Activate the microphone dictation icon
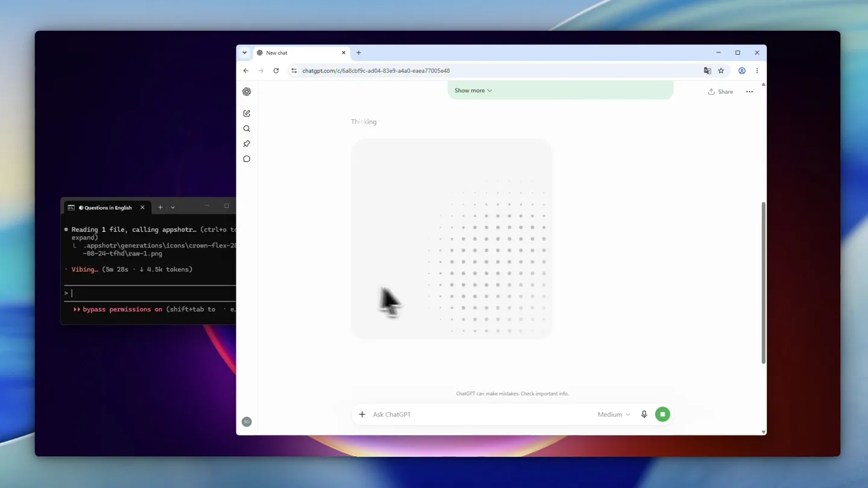Viewport: 868px width, 488px height. click(644, 414)
